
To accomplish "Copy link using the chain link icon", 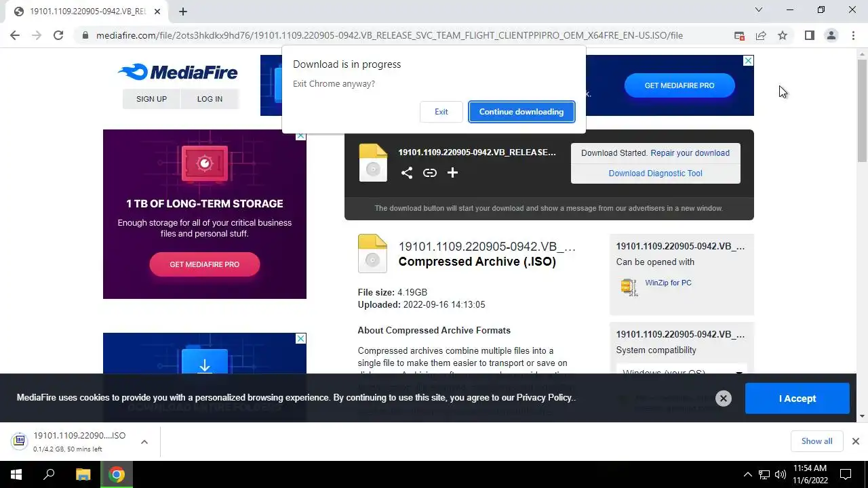I will pyautogui.click(x=430, y=173).
